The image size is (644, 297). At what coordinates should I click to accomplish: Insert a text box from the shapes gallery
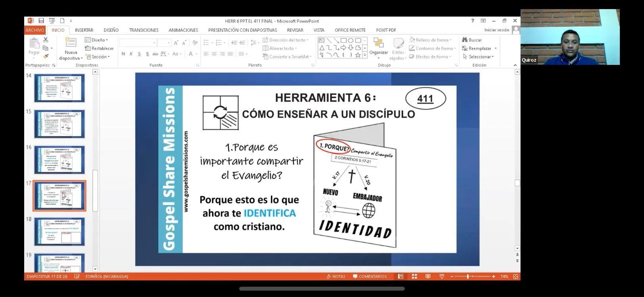(x=322, y=40)
